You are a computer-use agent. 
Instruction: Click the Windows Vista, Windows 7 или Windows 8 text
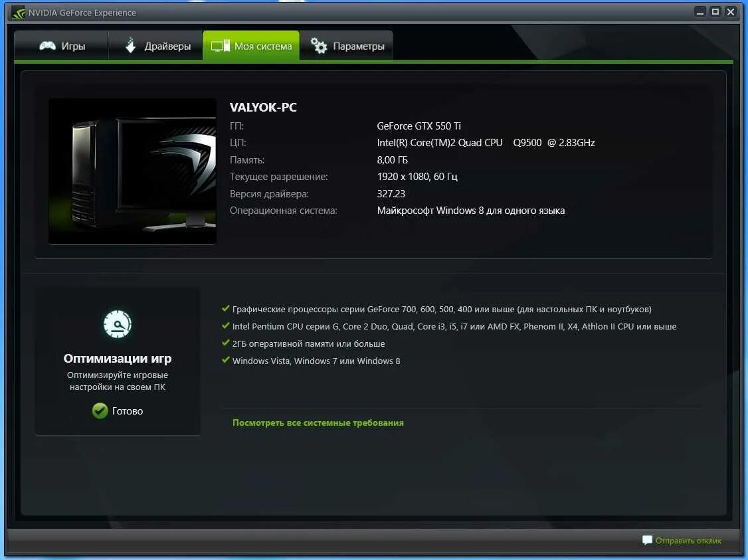(316, 361)
